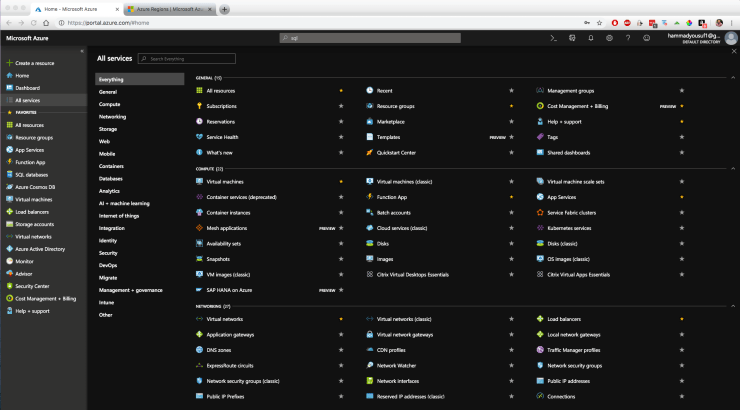Open the Templates service link

point(388,137)
